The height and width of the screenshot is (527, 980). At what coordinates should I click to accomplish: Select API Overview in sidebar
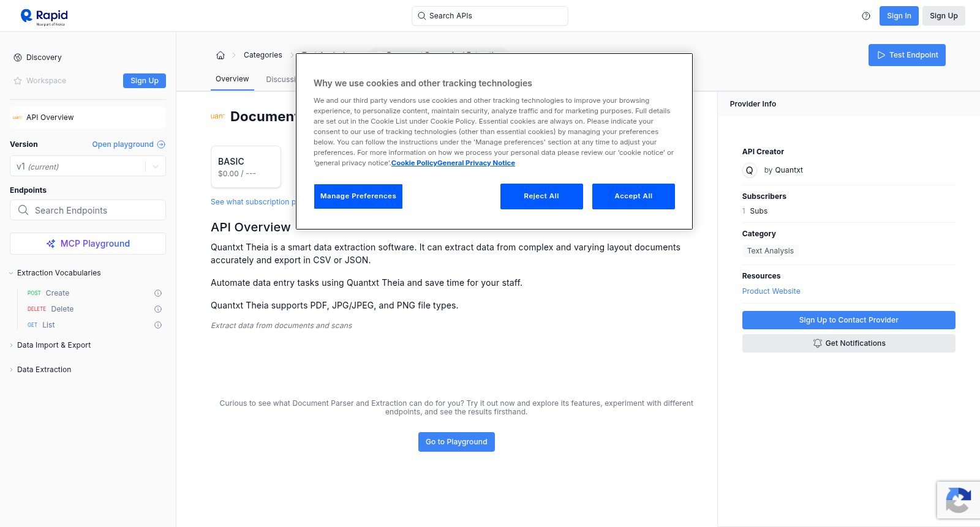[x=88, y=118]
